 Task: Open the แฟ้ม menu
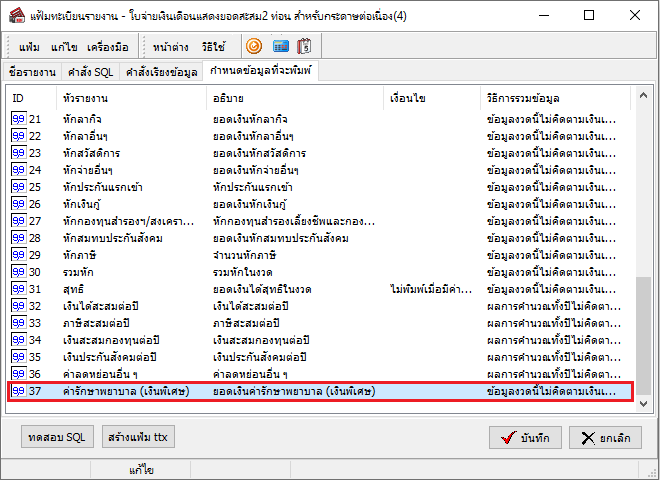click(x=30, y=46)
